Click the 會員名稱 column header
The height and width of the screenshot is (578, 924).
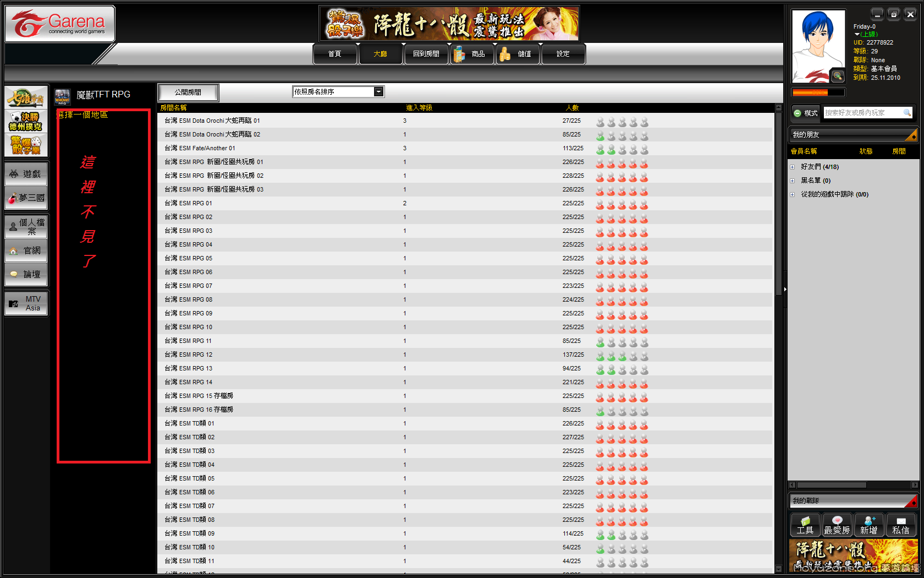pyautogui.click(x=804, y=151)
